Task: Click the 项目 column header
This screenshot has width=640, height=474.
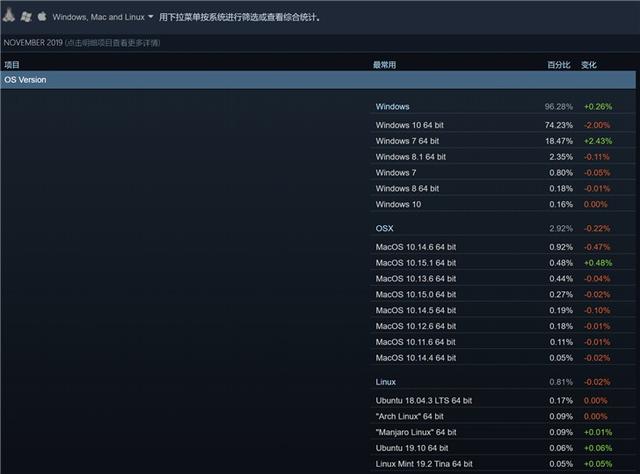Action: (x=12, y=65)
